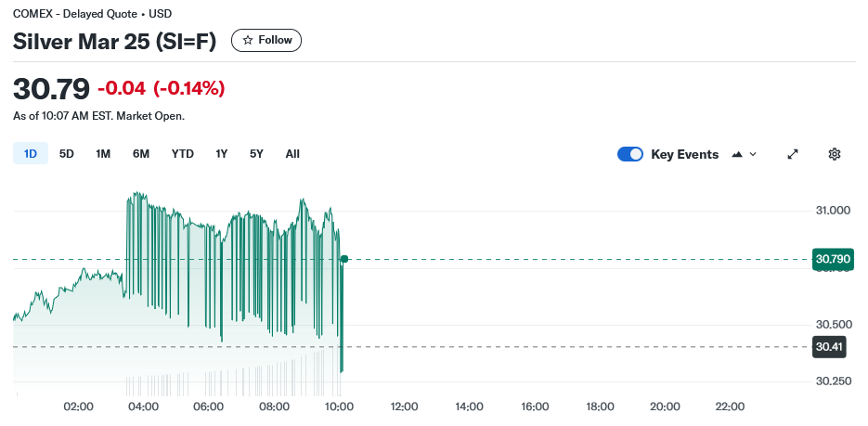Show the All time range
Viewport: 868px width, 426px height.
pyautogui.click(x=292, y=154)
